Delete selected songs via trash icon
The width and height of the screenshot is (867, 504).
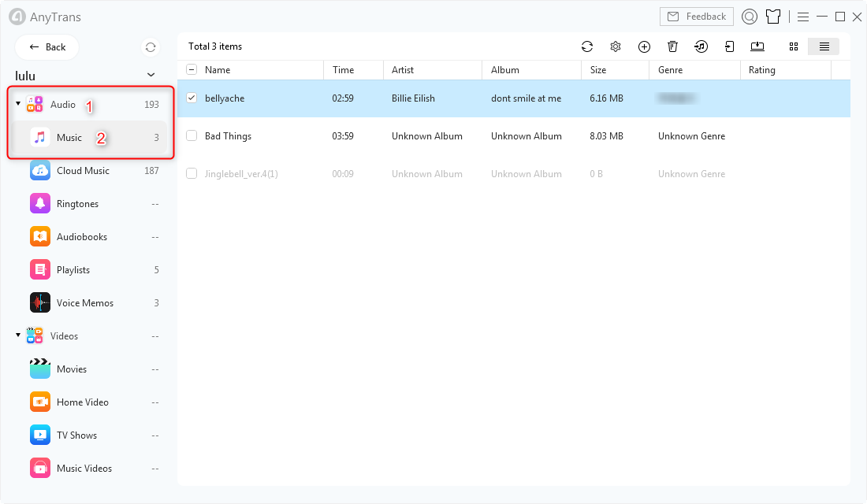pos(672,46)
